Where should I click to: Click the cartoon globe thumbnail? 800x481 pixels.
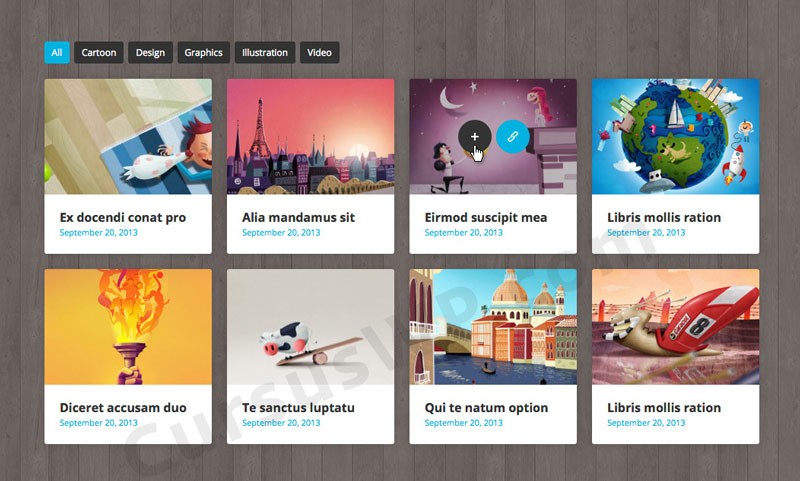(675, 136)
